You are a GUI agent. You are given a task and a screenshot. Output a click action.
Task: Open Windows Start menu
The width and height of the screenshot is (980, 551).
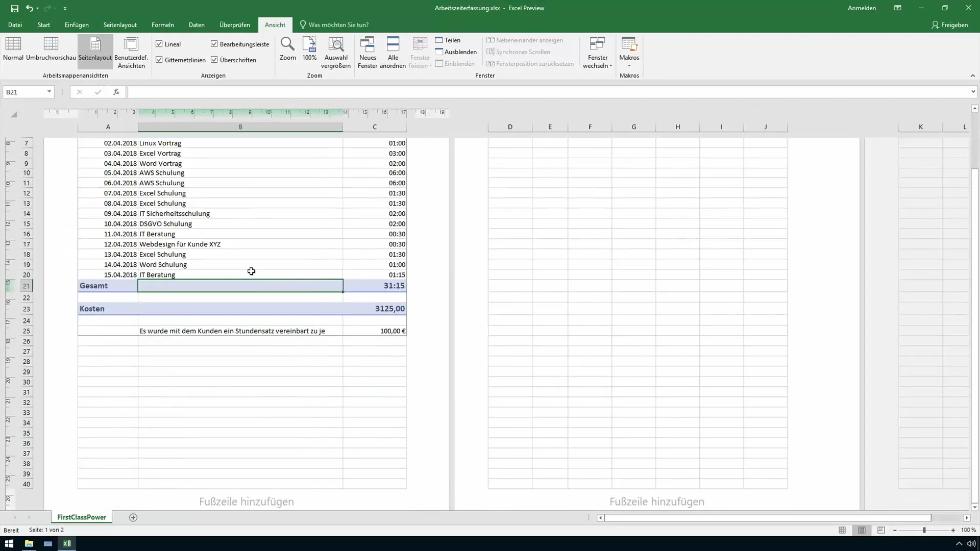pyautogui.click(x=9, y=543)
